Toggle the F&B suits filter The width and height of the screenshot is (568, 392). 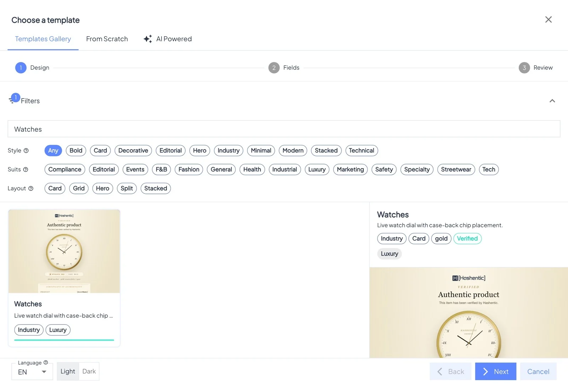[x=162, y=169]
